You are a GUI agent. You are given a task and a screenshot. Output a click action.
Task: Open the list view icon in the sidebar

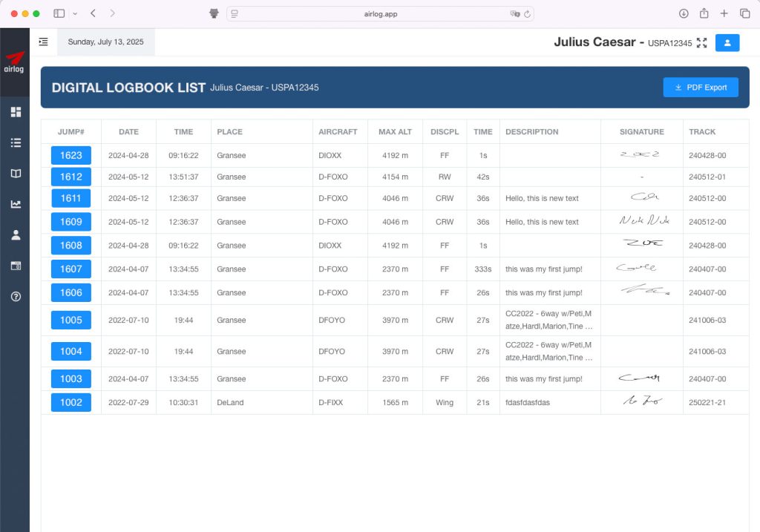point(16,142)
